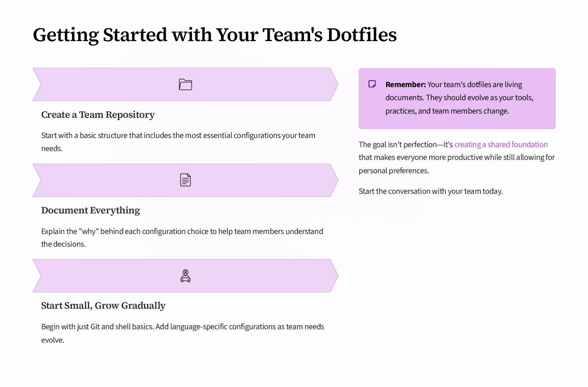
Task: Click the paragraph beginning 'Explain the "why" behind'
Action: [x=182, y=238]
